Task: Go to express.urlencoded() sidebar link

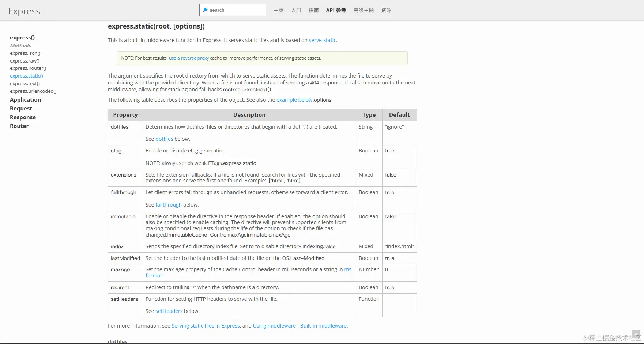Action: tap(33, 91)
